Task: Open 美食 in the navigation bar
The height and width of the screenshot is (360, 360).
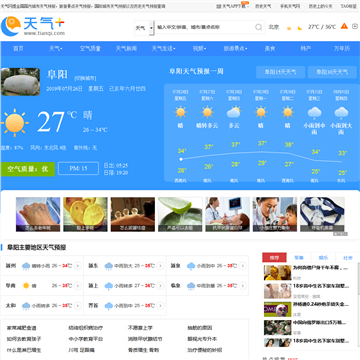Action: (x=270, y=49)
